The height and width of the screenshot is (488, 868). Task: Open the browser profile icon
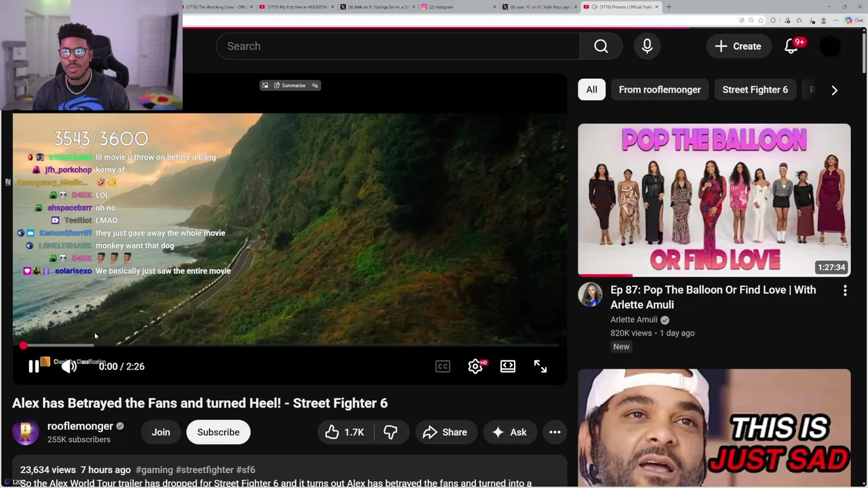point(823,20)
